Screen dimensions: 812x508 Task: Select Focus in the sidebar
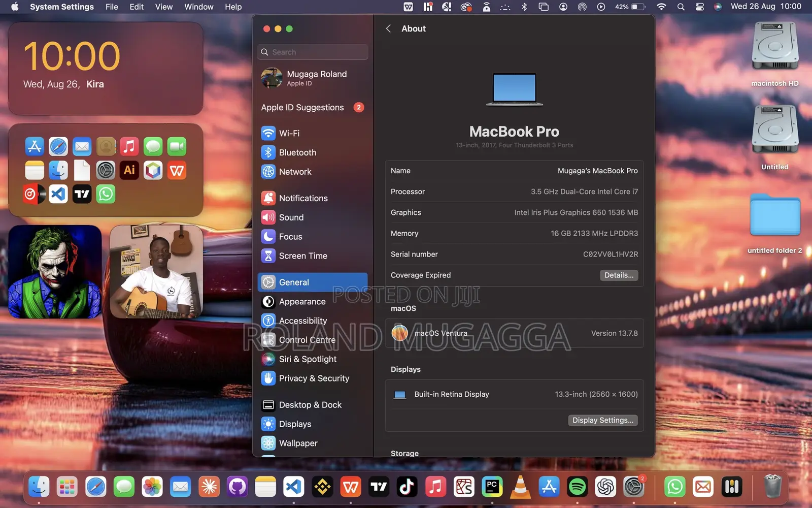(x=313, y=237)
